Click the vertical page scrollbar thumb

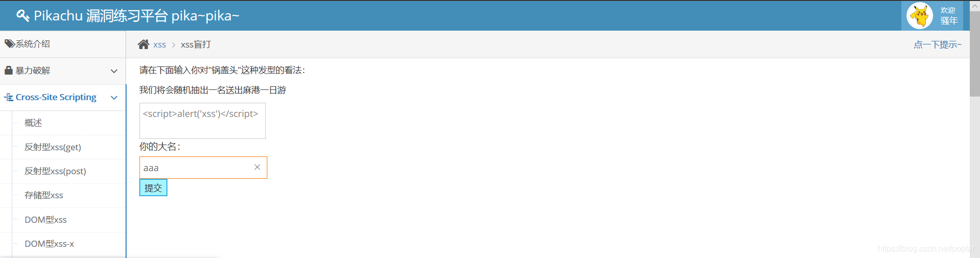975,54
